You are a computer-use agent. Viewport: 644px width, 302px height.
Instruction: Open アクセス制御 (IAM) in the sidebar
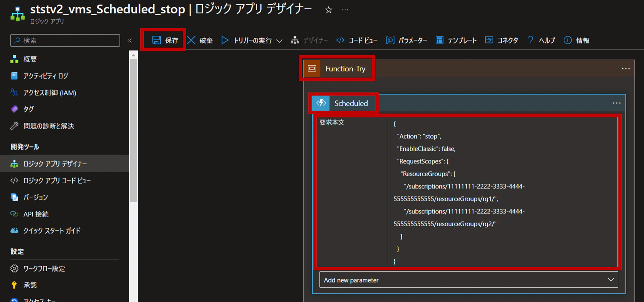[x=64, y=93]
